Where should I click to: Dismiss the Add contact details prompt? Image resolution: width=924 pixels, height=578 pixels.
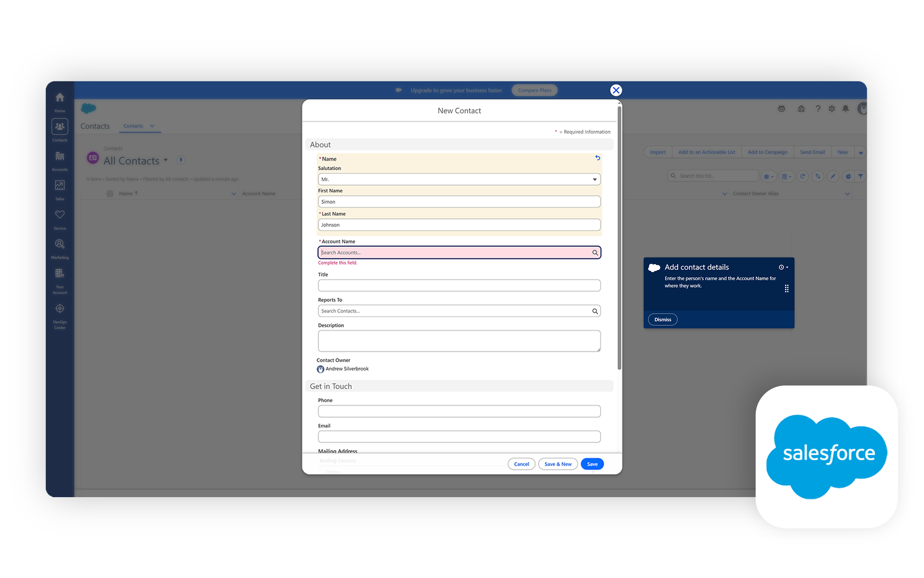(662, 320)
